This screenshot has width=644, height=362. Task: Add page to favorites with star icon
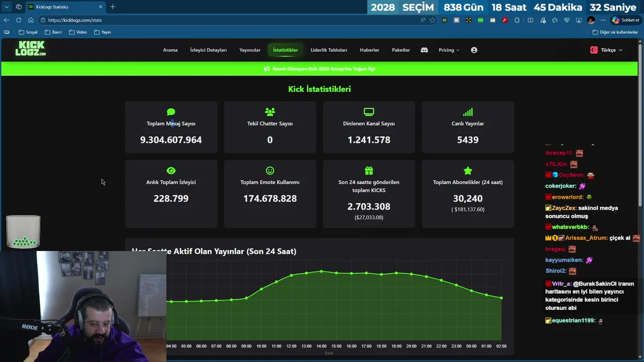coord(432,20)
